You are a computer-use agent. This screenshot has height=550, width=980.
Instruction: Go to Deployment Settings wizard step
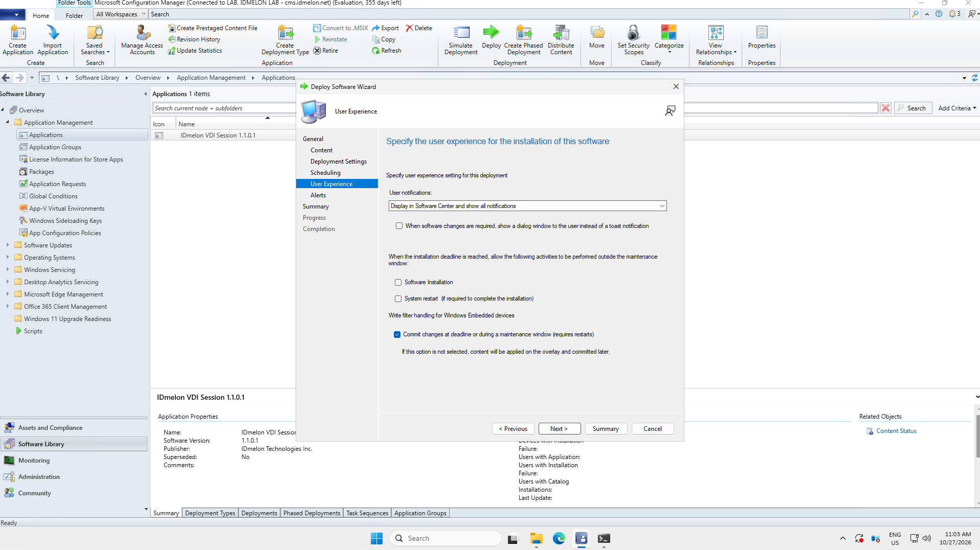point(339,162)
